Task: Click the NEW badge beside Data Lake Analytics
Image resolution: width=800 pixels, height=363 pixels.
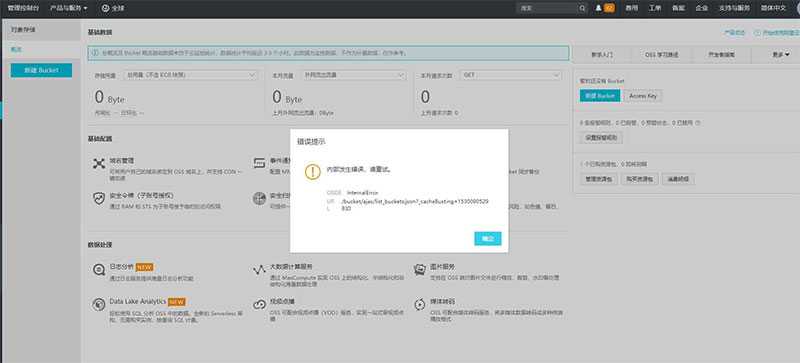Action: pyautogui.click(x=177, y=301)
